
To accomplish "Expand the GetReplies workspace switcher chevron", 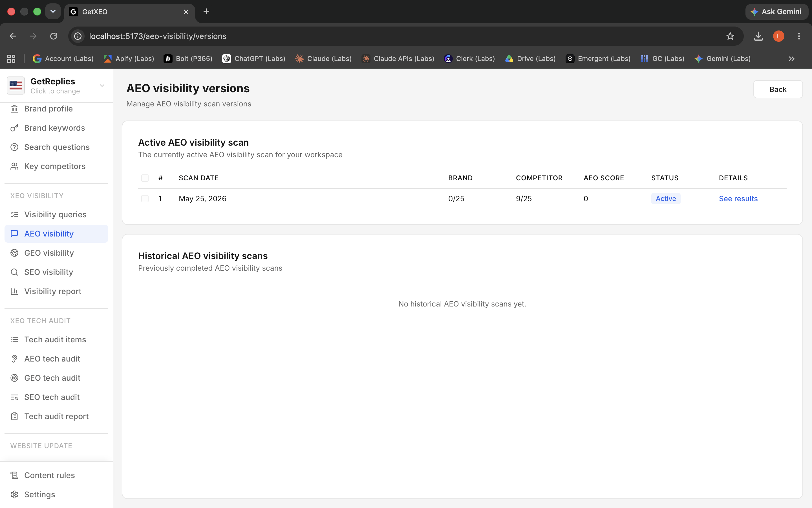I will (x=102, y=85).
